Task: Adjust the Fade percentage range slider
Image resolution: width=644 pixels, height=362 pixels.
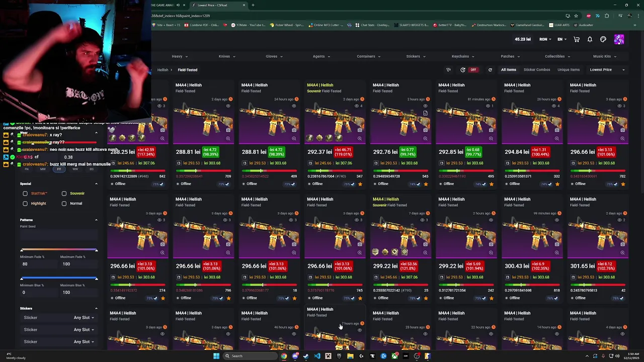Action: pyautogui.click(x=59, y=250)
